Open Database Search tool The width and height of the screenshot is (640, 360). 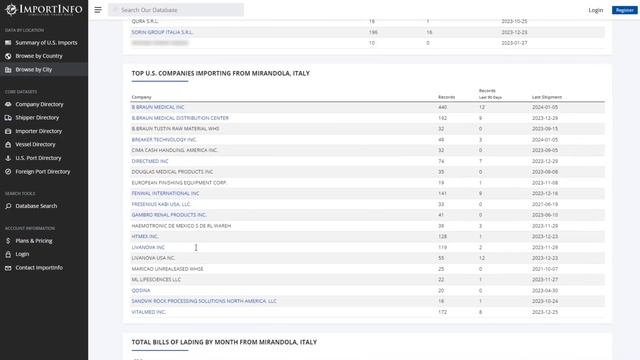pyautogui.click(x=36, y=206)
